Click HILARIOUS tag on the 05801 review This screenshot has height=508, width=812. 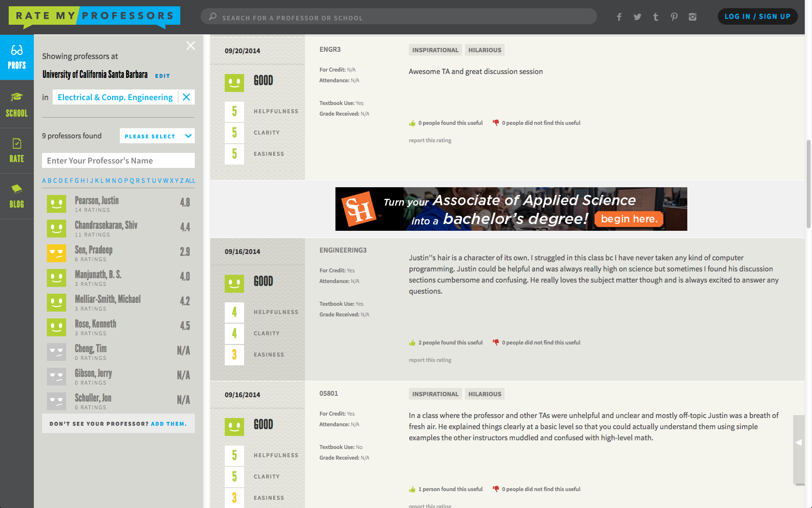coord(485,394)
